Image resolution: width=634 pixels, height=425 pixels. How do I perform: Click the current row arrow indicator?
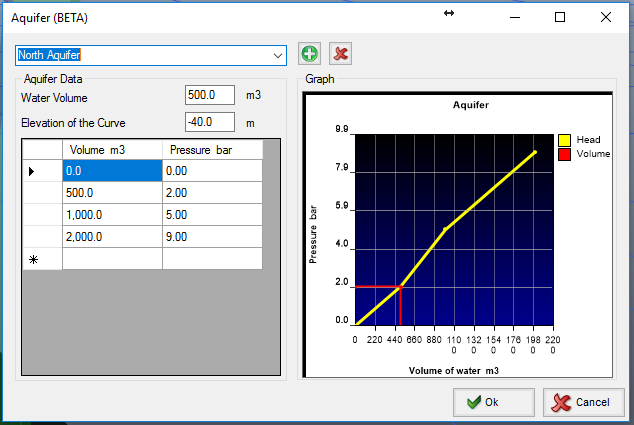click(34, 171)
